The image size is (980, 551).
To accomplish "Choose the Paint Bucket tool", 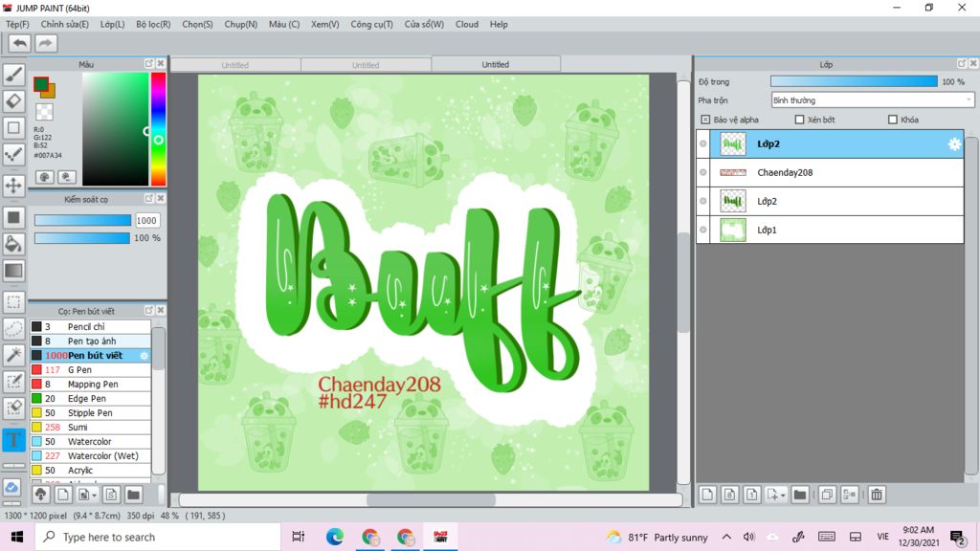I will (13, 244).
